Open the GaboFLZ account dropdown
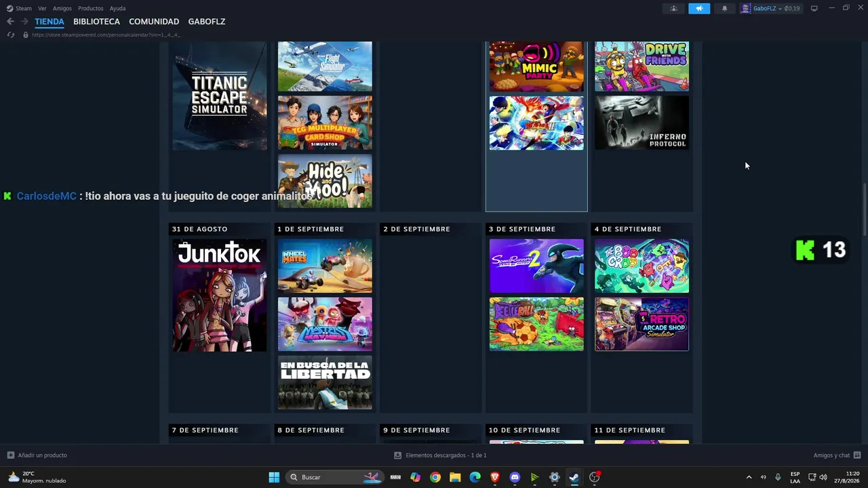Screen dimensions: 868x488 coord(770,9)
